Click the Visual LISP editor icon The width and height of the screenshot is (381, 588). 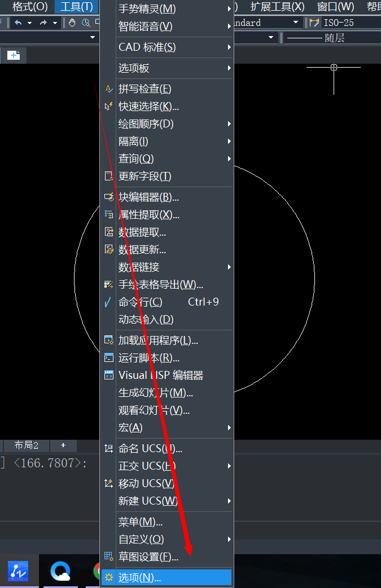coord(108,375)
